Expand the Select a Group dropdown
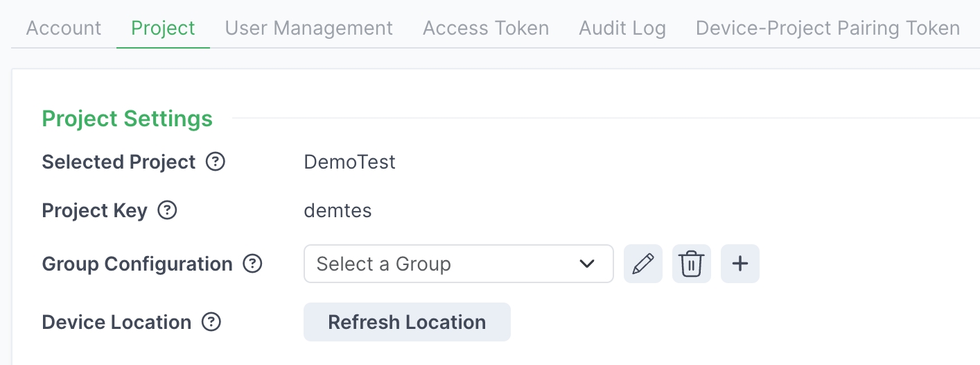 (x=458, y=264)
